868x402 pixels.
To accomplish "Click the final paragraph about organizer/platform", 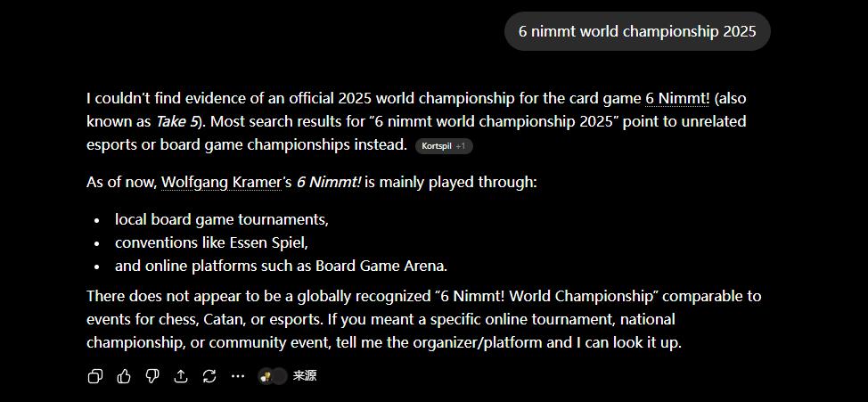I will [x=424, y=319].
